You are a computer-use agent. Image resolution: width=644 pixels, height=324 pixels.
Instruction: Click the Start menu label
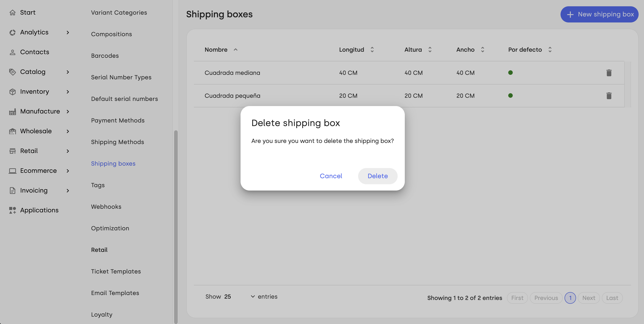pos(28,12)
